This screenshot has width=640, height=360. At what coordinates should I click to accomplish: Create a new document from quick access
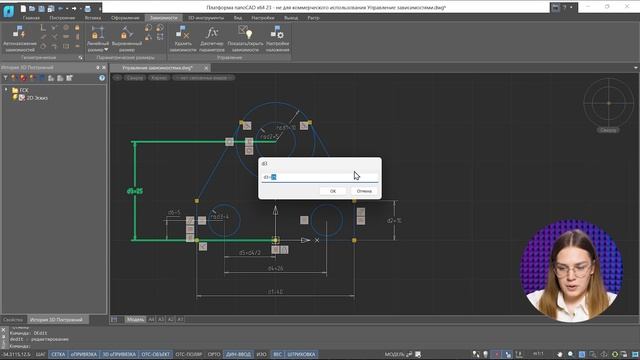point(23,8)
